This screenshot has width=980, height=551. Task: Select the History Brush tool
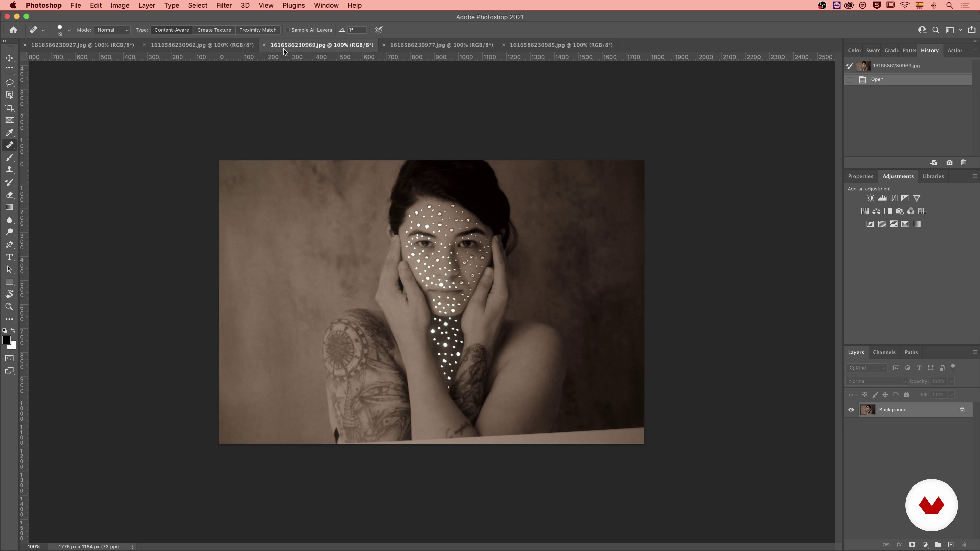(9, 183)
